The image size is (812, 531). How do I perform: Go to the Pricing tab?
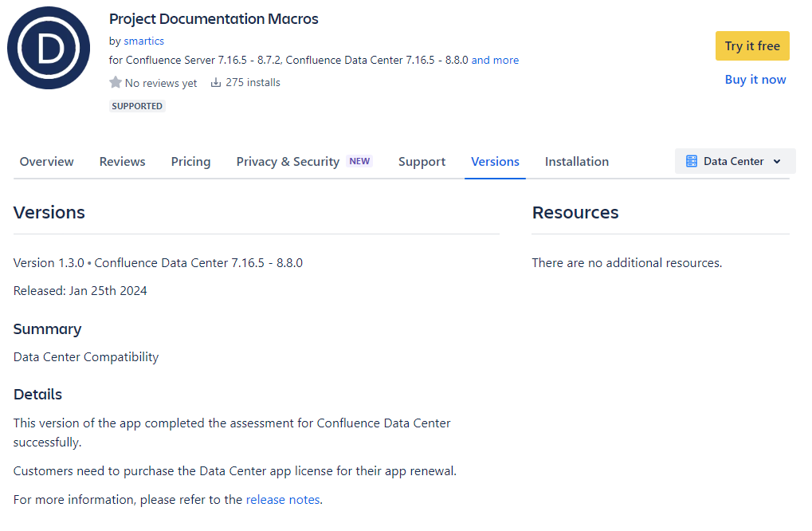point(190,162)
